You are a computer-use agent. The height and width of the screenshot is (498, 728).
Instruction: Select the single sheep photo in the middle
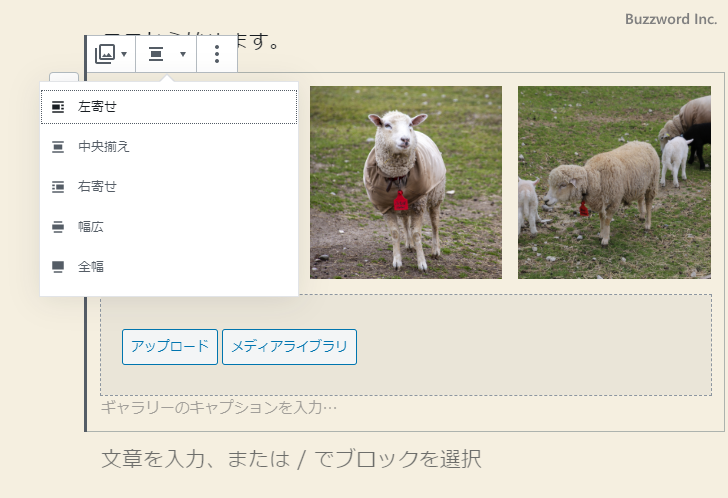click(405, 182)
